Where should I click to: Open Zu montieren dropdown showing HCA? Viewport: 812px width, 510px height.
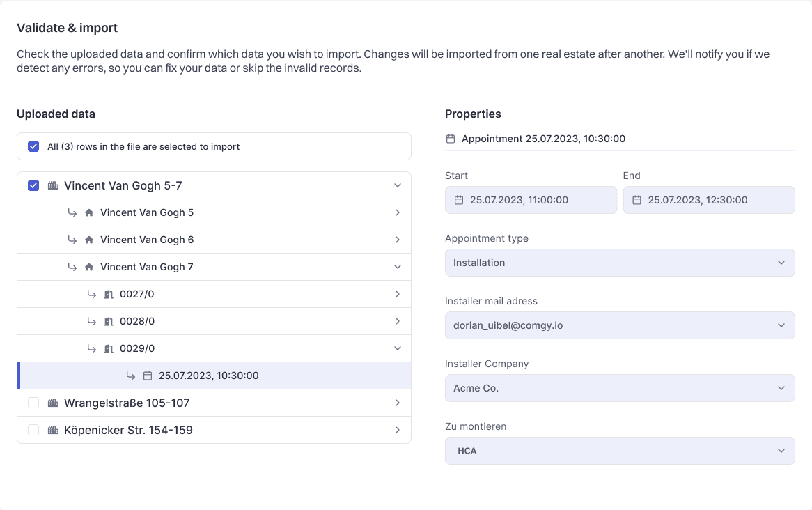[x=619, y=451]
